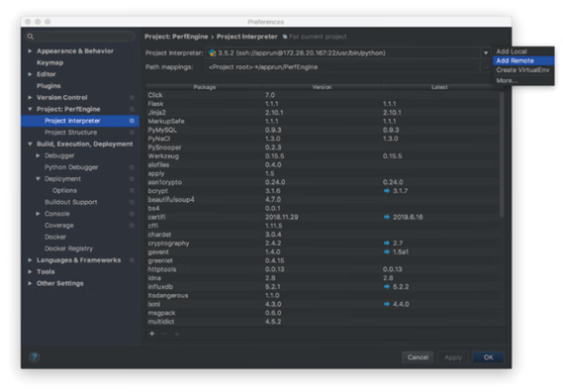Click the upgrade arrow next to gevent 1.5a1
The width and height of the screenshot is (563, 392).
pyautogui.click(x=387, y=251)
